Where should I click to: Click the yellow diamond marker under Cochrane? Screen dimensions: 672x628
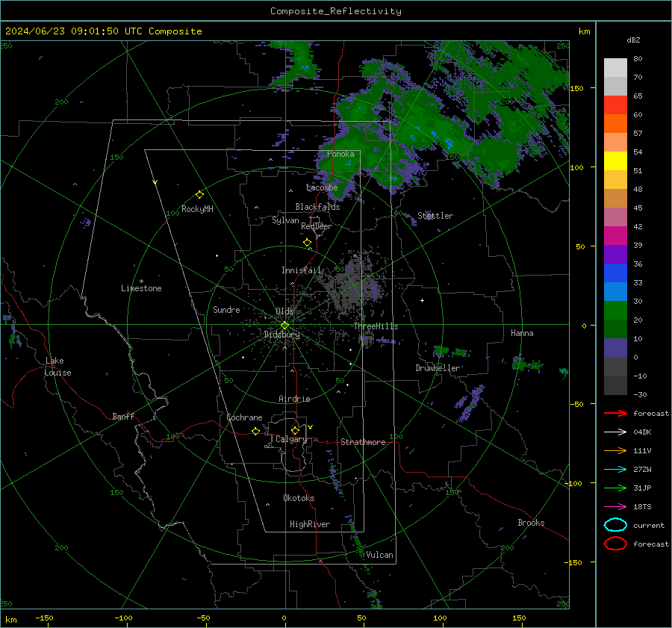click(255, 431)
